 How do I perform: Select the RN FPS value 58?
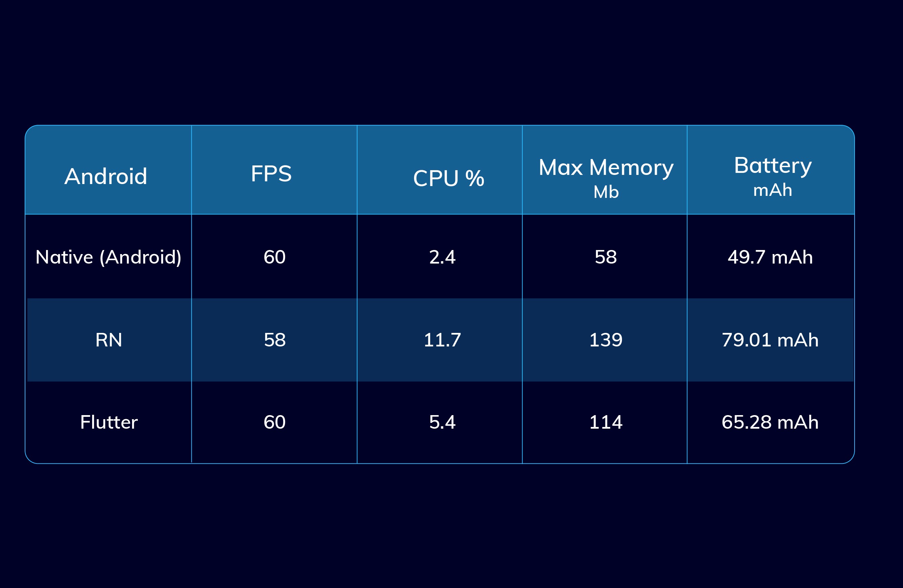click(x=275, y=340)
